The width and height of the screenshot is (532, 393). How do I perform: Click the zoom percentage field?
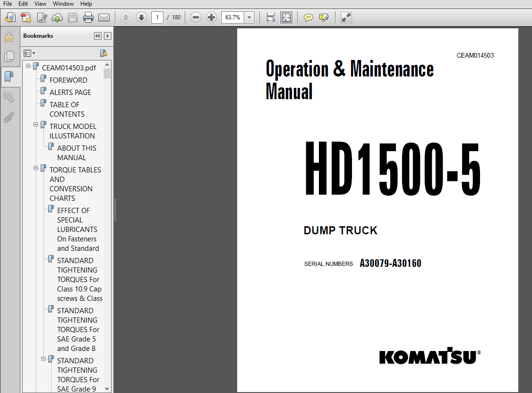[233, 17]
